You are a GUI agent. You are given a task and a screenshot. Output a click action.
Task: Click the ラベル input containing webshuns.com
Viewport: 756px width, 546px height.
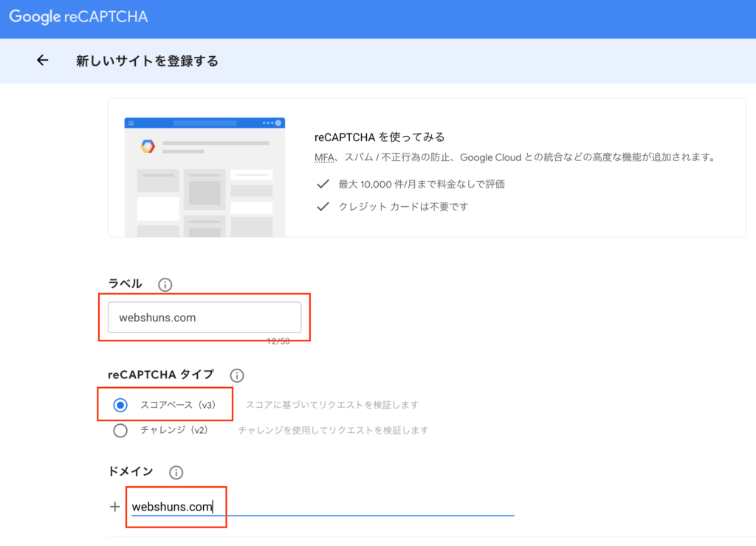click(204, 318)
